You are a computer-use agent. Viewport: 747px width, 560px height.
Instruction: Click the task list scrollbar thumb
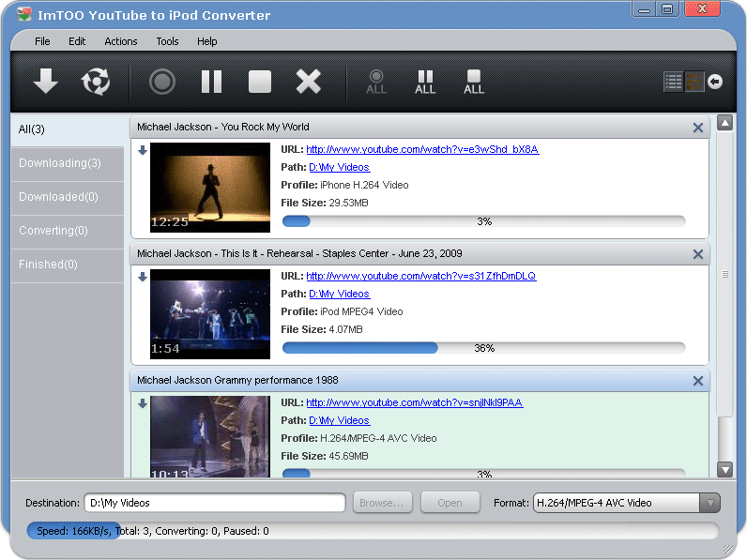724,275
